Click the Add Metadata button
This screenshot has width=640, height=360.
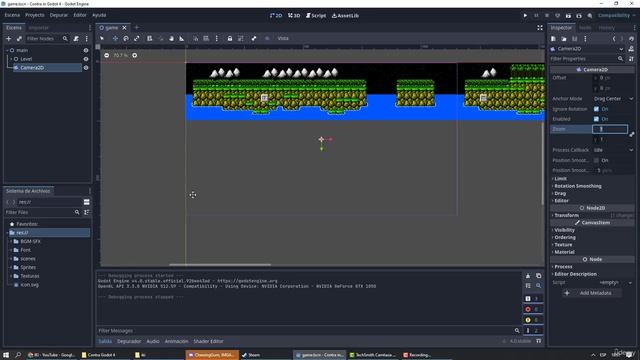[591, 293]
